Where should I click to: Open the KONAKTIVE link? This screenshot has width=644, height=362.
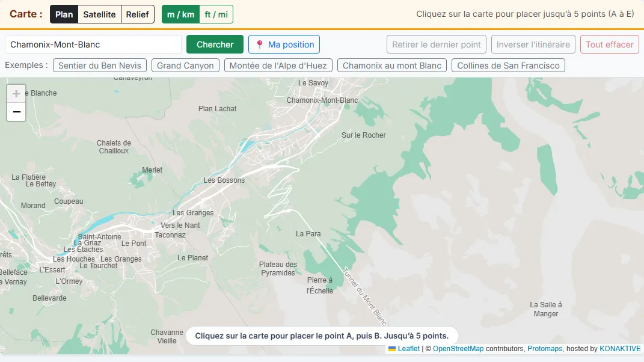620,349
